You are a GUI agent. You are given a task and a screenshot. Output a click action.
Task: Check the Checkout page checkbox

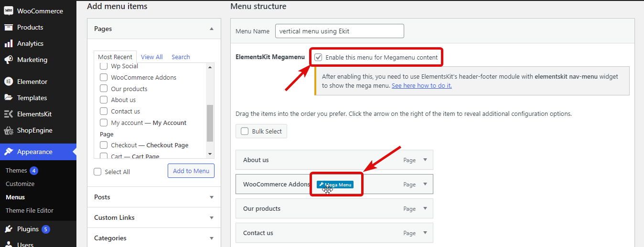[103, 145]
